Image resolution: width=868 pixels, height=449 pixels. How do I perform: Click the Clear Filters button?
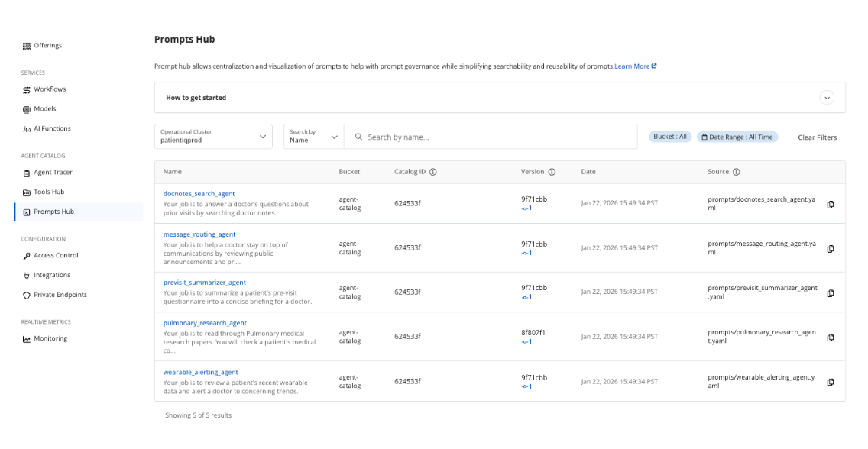tap(817, 137)
